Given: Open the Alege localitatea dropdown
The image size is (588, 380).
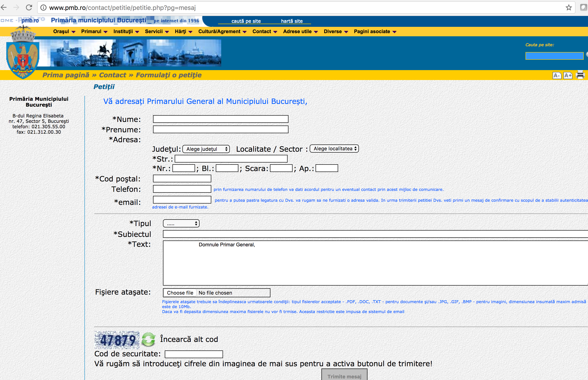Looking at the screenshot, I should [334, 149].
